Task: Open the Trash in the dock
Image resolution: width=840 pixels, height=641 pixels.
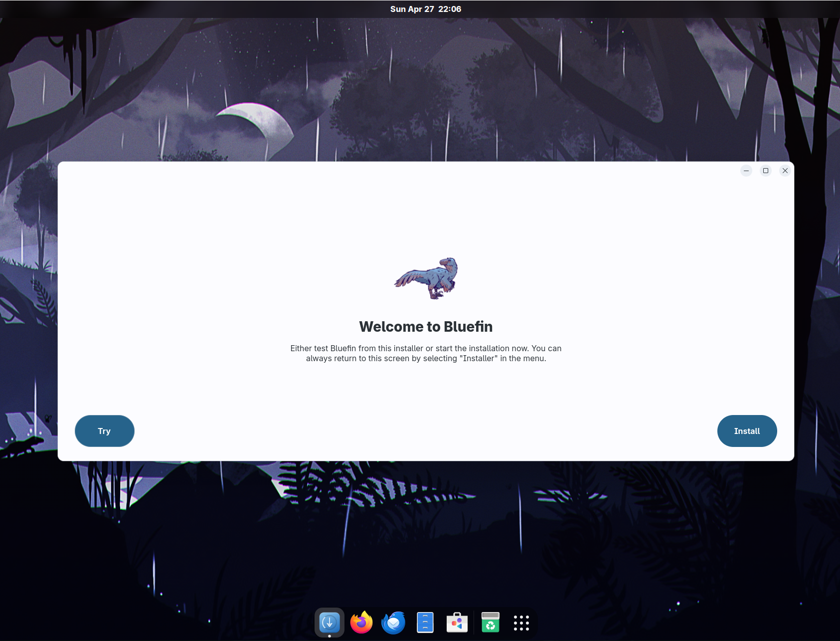Action: click(x=491, y=623)
